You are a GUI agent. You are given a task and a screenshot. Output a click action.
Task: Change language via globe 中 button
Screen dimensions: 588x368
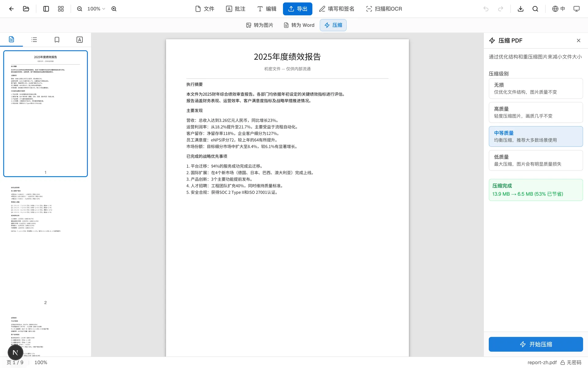point(559,9)
